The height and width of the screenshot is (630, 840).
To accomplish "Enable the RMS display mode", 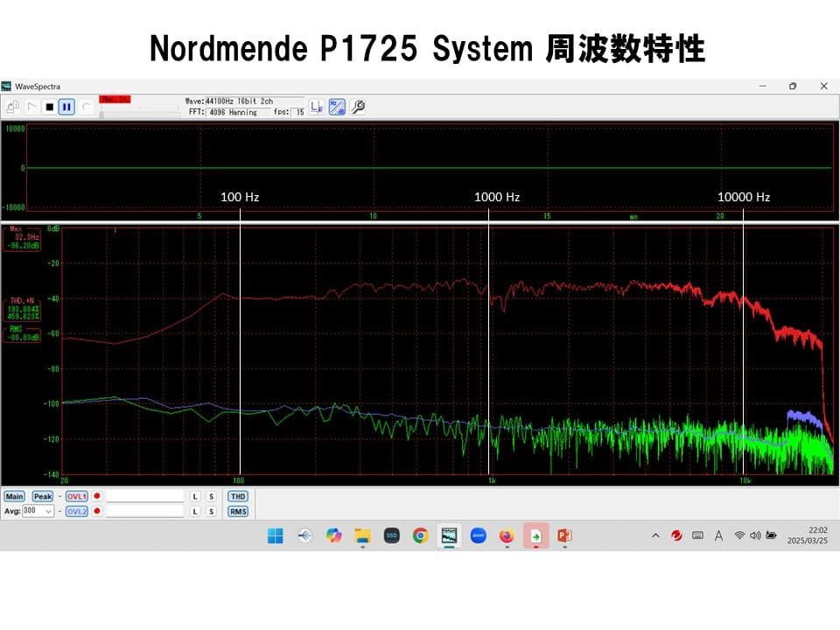I will tap(237, 511).
